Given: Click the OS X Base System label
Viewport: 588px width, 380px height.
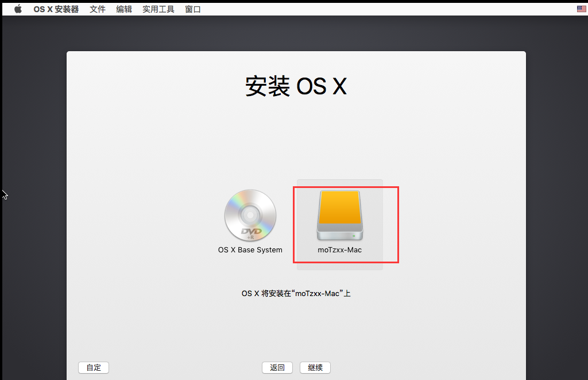Looking at the screenshot, I should (250, 250).
